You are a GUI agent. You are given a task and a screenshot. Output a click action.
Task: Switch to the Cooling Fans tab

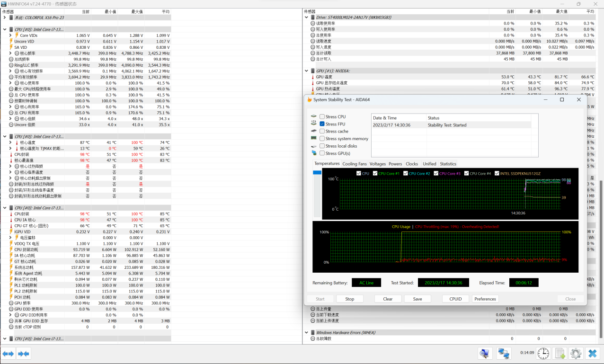[x=355, y=164]
